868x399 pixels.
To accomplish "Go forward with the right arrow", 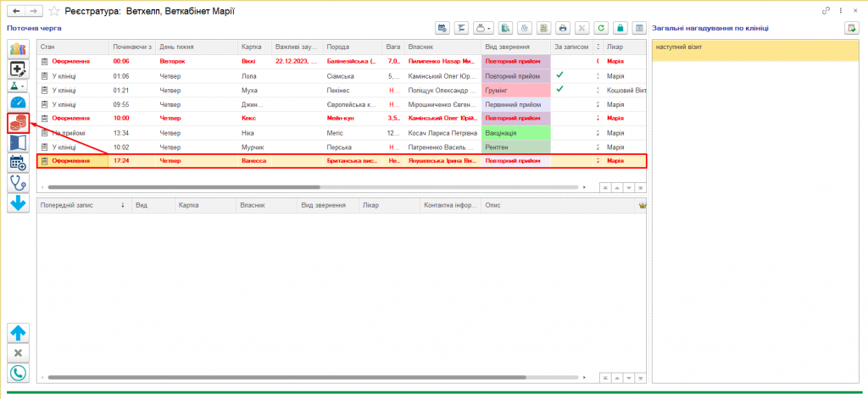I will pyautogui.click(x=34, y=10).
